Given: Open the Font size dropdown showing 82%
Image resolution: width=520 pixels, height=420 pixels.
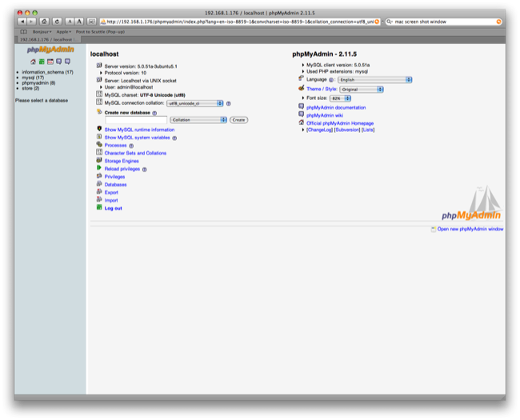Looking at the screenshot, I should pyautogui.click(x=341, y=98).
